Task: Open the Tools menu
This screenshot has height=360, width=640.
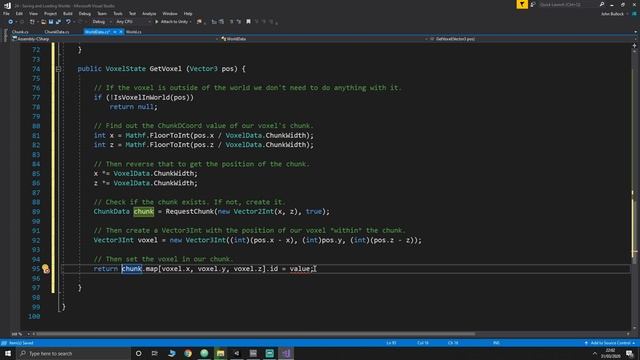Action: [118, 13]
